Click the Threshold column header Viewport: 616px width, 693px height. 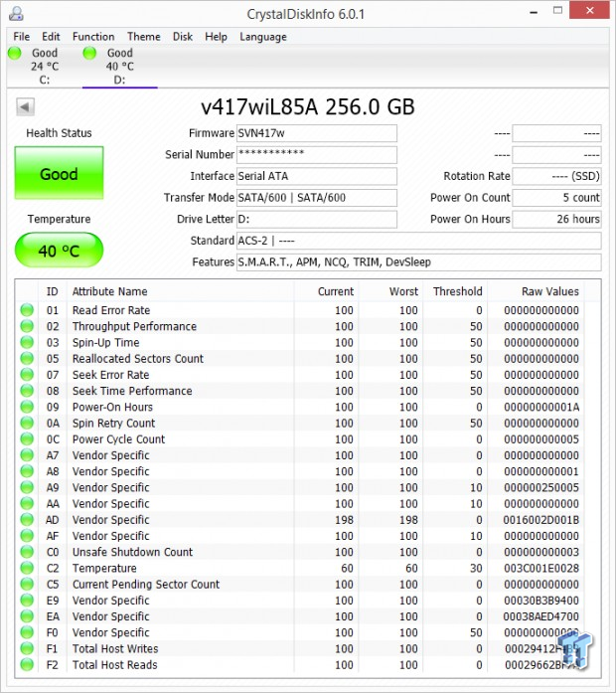[457, 291]
